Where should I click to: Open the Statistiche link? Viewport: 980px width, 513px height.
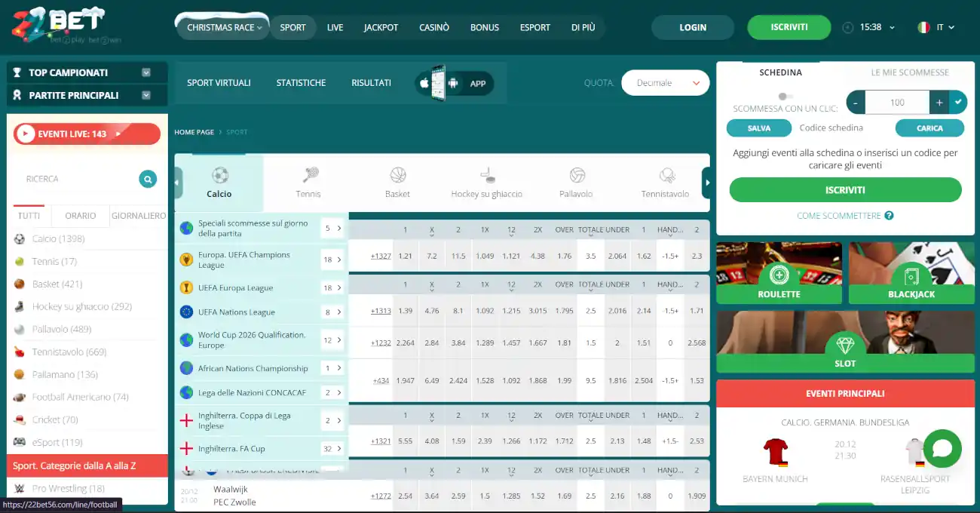tap(301, 83)
